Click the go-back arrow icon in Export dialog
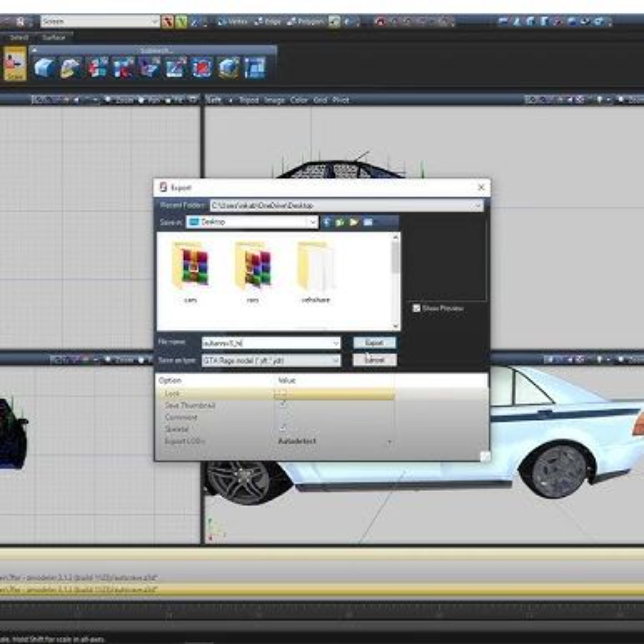This screenshot has width=644, height=644. [x=327, y=222]
